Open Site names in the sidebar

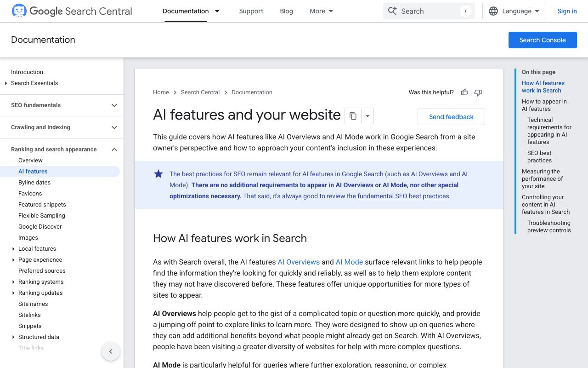pyautogui.click(x=33, y=304)
